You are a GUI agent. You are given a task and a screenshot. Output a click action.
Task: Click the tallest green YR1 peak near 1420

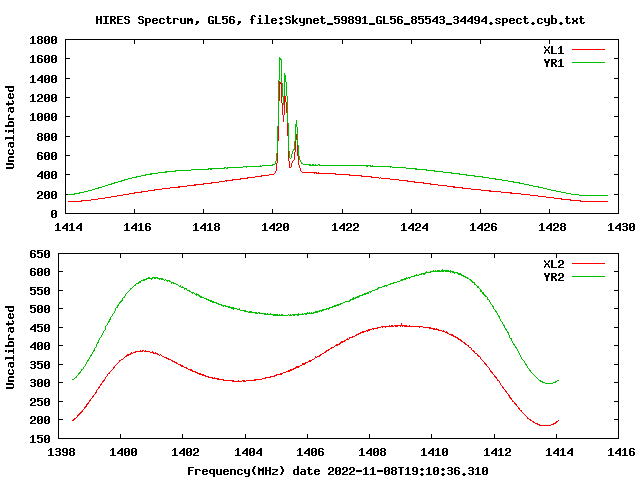[280, 58]
